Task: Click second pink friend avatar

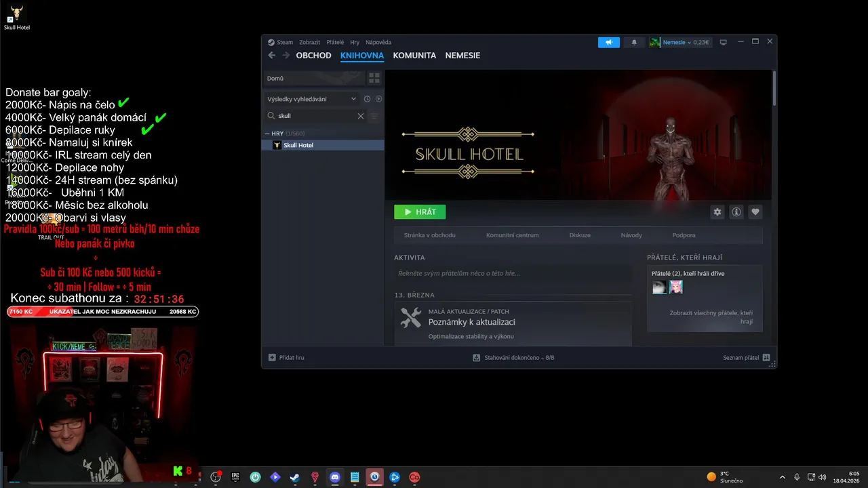Action: pyautogui.click(x=676, y=287)
